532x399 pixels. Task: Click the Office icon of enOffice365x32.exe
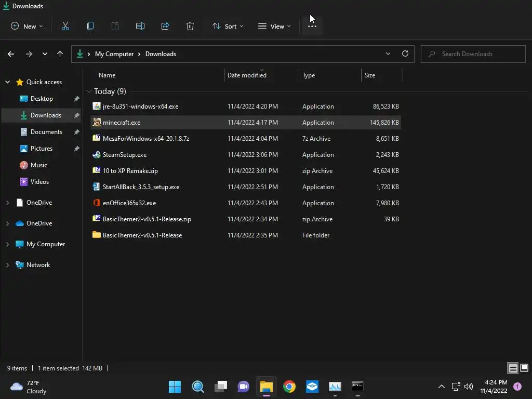[96, 203]
